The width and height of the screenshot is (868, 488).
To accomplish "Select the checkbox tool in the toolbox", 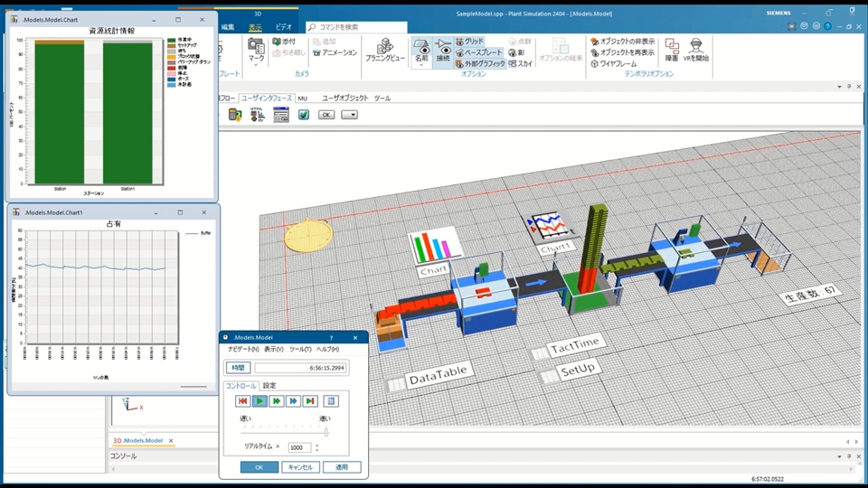I will (304, 115).
